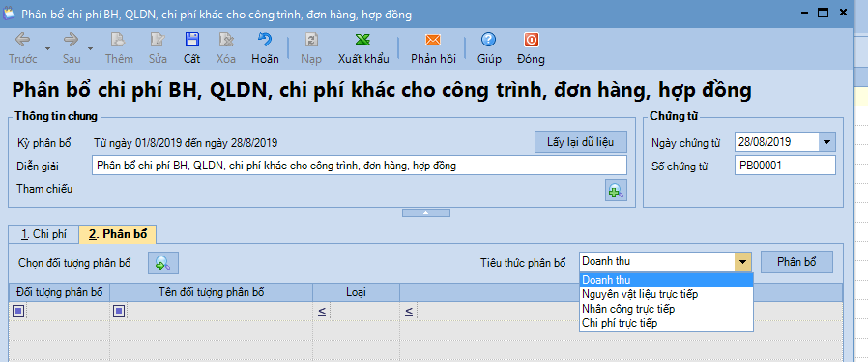
Task: Edit the Số chứng từ field PB00001
Action: [x=785, y=166]
